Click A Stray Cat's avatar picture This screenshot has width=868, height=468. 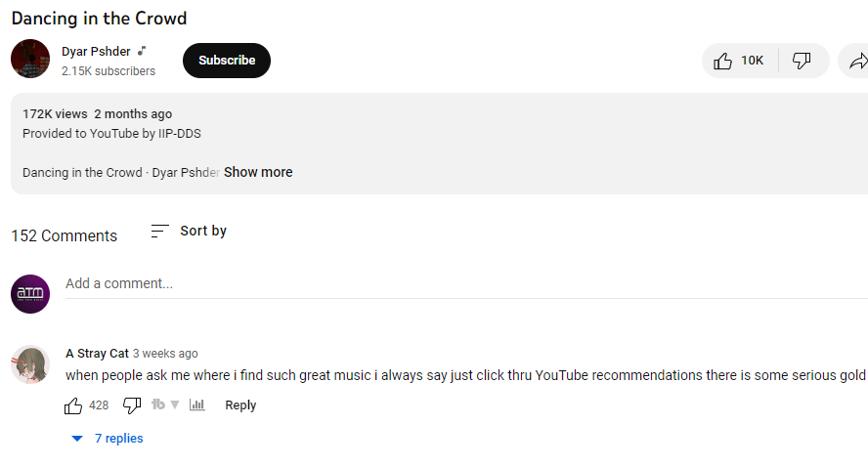pyautogui.click(x=30, y=364)
